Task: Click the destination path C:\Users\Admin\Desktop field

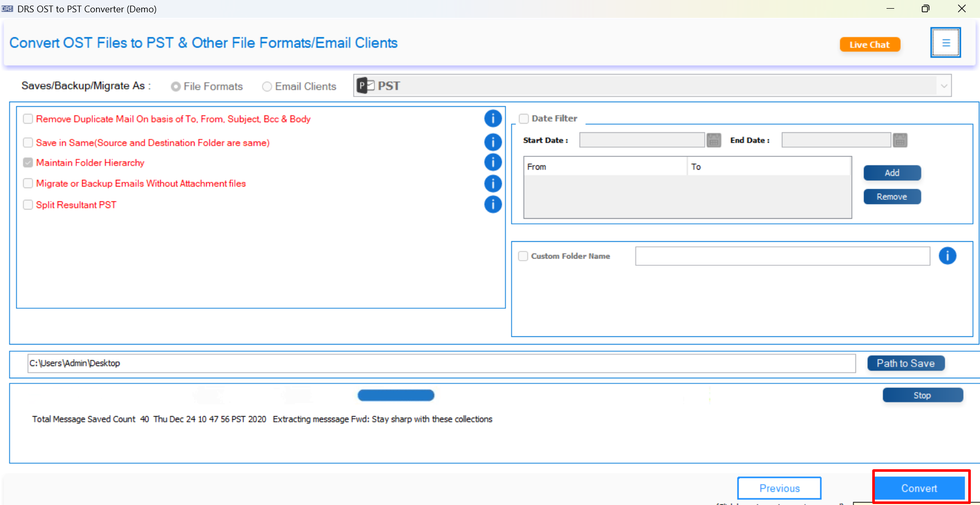Action: 442,363
